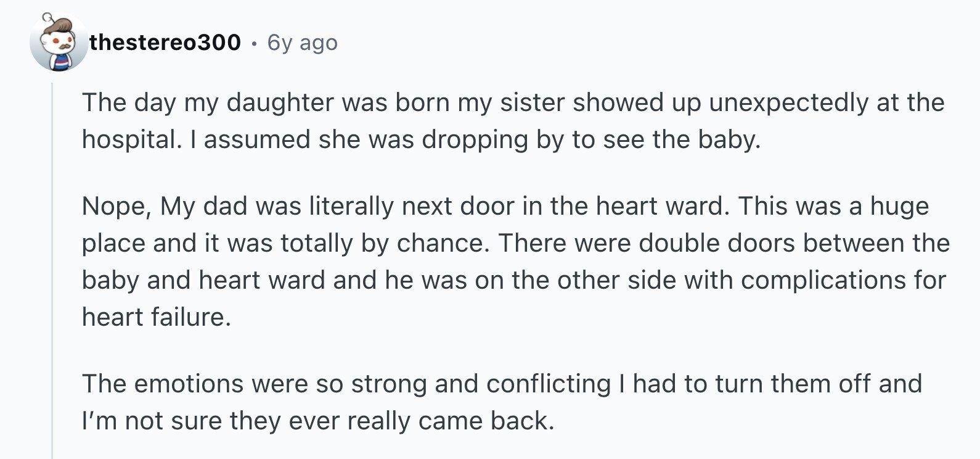
Task: Click the word 'conflicting' in the last paragraph
Action: (x=548, y=384)
